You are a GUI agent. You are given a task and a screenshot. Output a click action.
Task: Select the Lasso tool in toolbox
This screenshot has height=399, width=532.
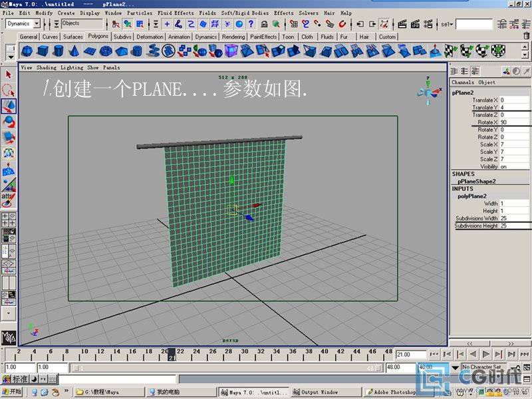[x=9, y=90]
